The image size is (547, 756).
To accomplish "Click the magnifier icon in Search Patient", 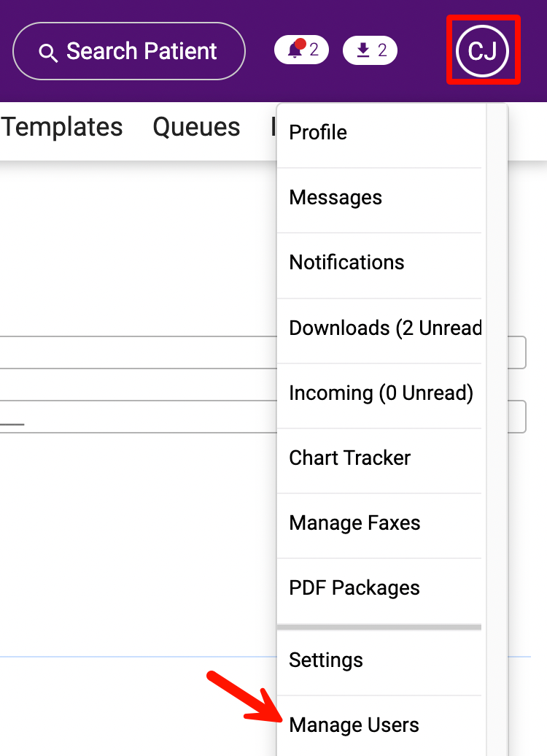I will [x=48, y=53].
